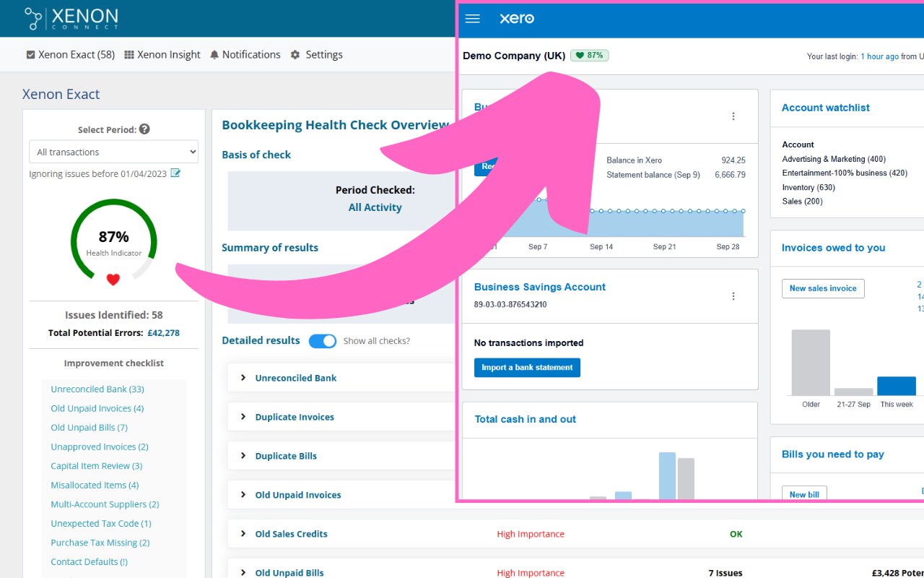
Task: Open the Xenon Insight menu item
Action: tap(162, 55)
